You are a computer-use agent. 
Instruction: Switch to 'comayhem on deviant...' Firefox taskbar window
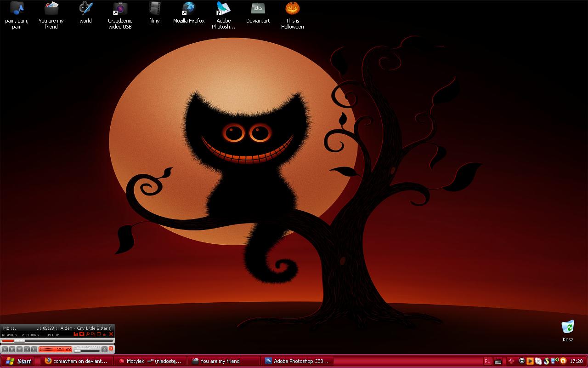pos(76,361)
